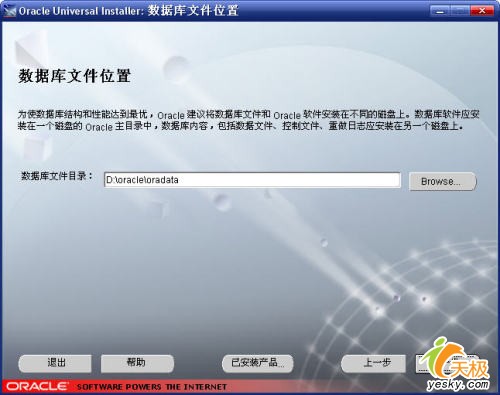Maximize the installer window
Screen dimensions: 500x395
(460, 11)
